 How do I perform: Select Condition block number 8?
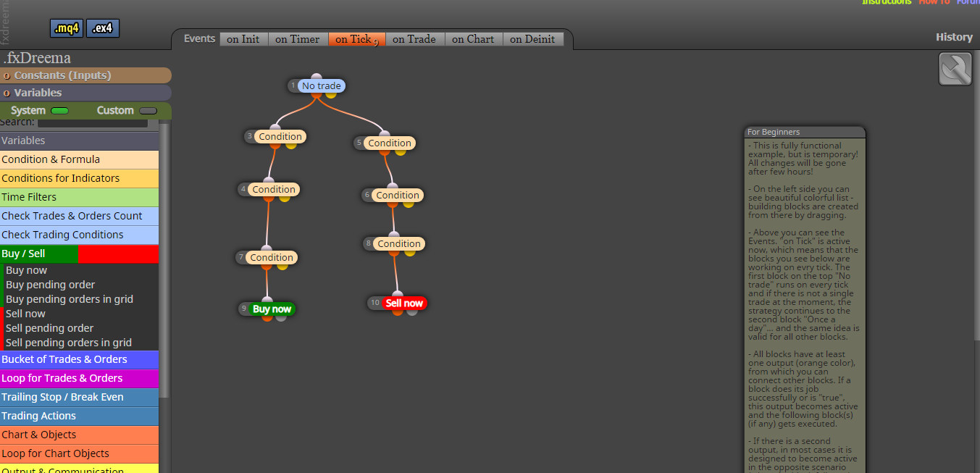point(399,243)
